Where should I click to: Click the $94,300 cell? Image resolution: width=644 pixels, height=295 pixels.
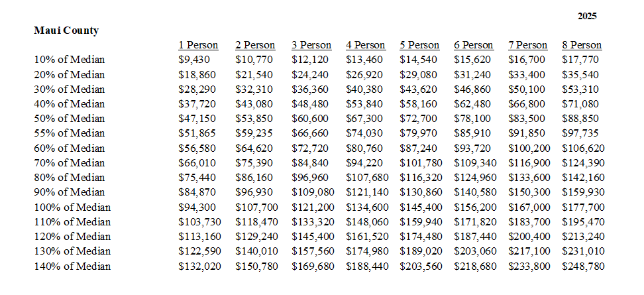pyautogui.click(x=197, y=207)
